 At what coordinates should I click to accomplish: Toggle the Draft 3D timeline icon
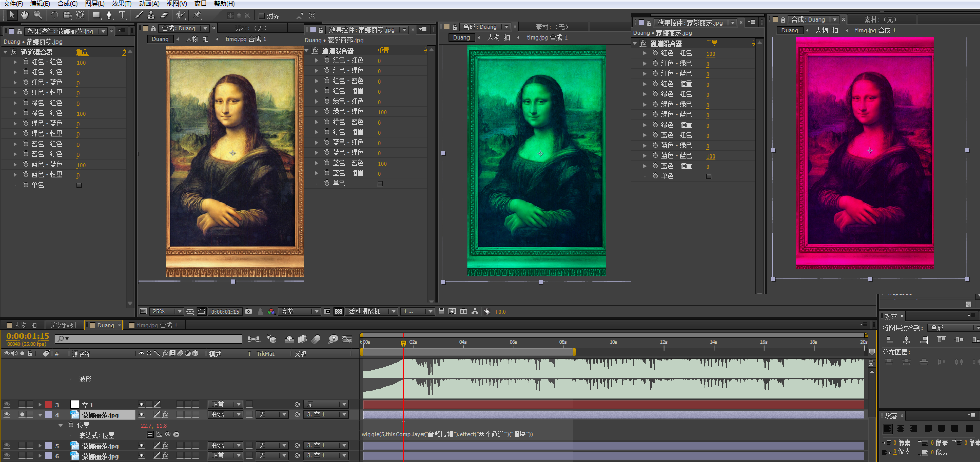point(272,339)
